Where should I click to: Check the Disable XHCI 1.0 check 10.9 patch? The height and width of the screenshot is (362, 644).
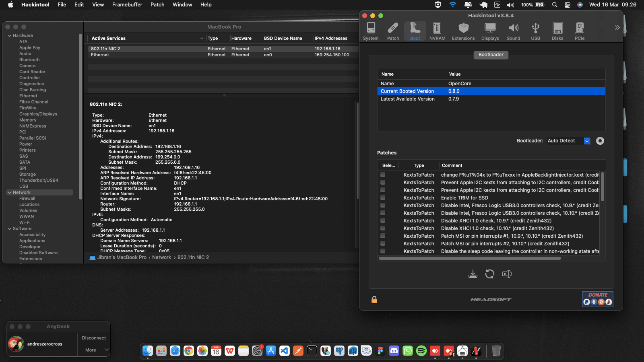383,220
